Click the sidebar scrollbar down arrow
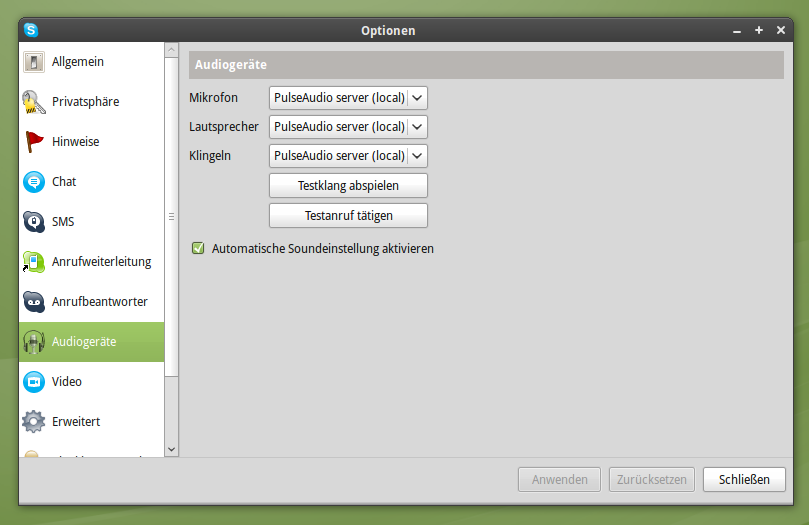Image resolution: width=809 pixels, height=525 pixels. [171, 450]
